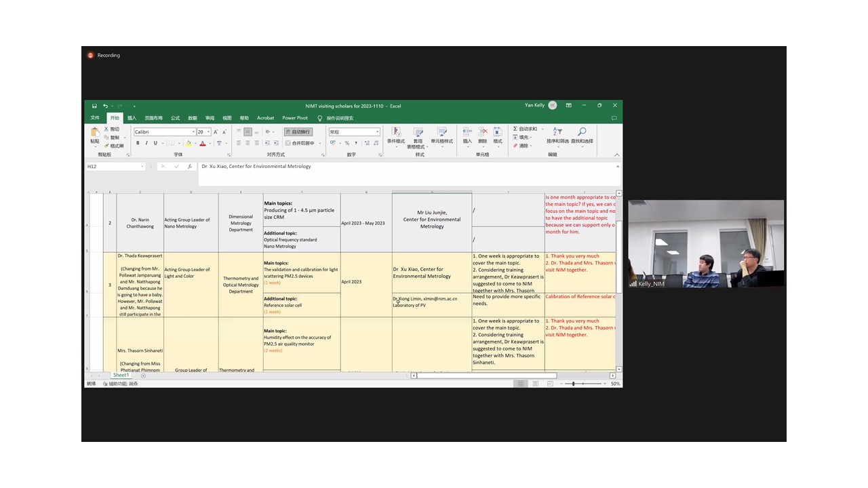The image size is (868, 488).
Task: Open the Calibri font name dropdown
Action: pos(165,132)
